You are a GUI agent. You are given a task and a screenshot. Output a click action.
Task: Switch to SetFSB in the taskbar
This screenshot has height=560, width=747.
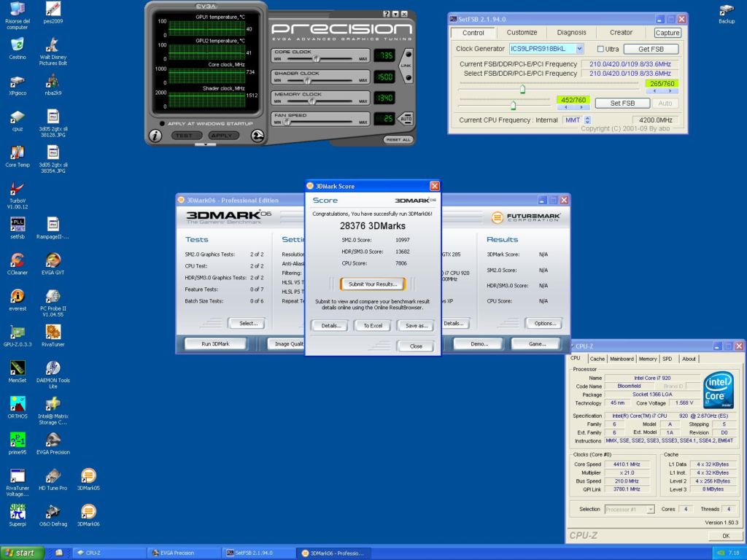click(258, 553)
